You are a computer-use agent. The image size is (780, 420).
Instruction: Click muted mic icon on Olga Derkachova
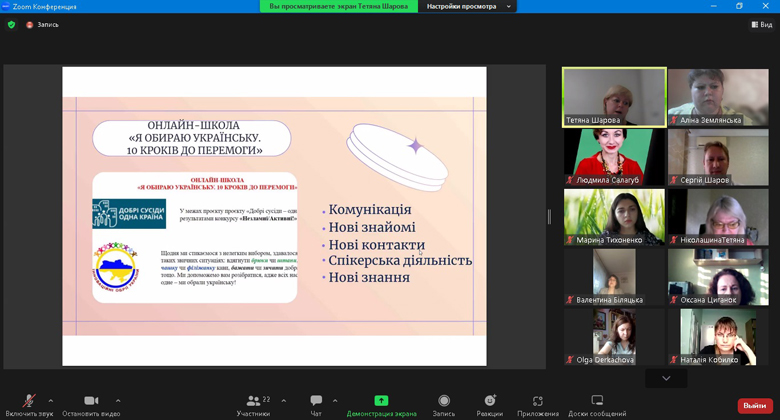pos(570,360)
